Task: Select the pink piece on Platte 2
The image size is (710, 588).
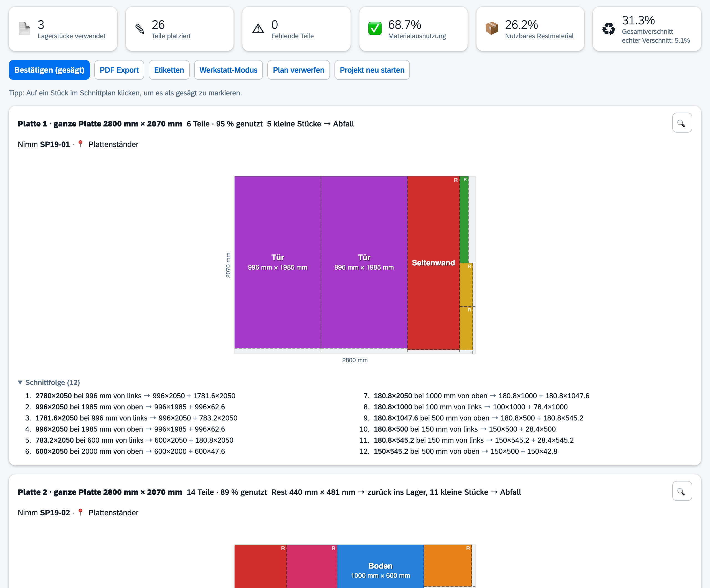Action: pos(312,566)
